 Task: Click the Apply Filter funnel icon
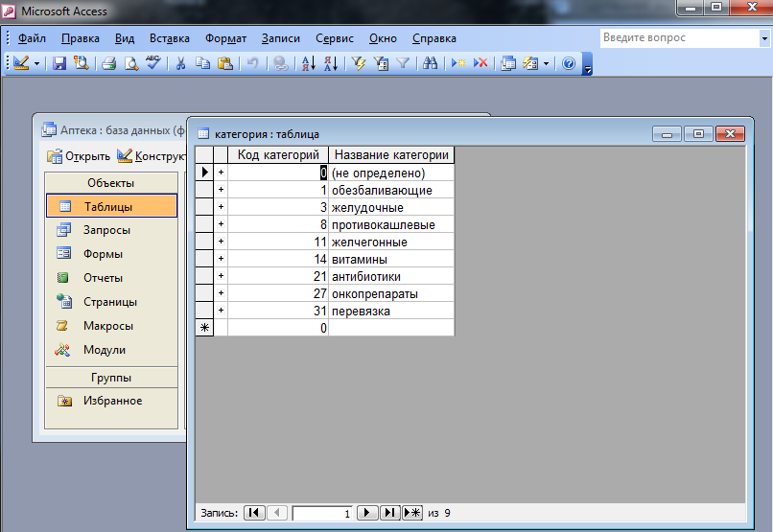(x=403, y=63)
